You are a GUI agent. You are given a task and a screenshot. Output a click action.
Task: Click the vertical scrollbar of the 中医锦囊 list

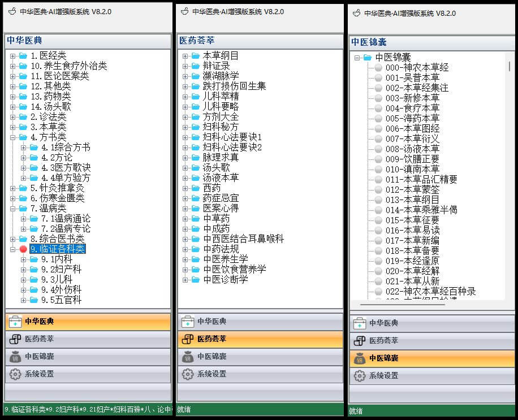tap(510, 67)
